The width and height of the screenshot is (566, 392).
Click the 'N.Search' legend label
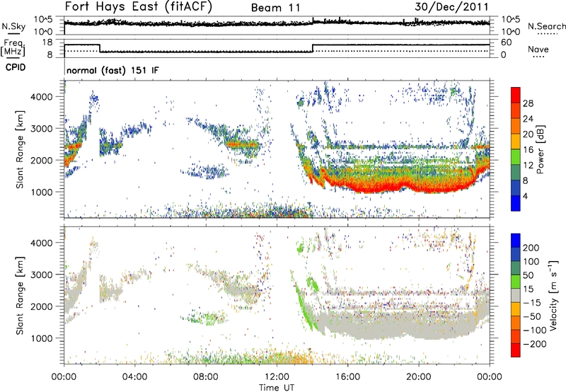(x=546, y=26)
